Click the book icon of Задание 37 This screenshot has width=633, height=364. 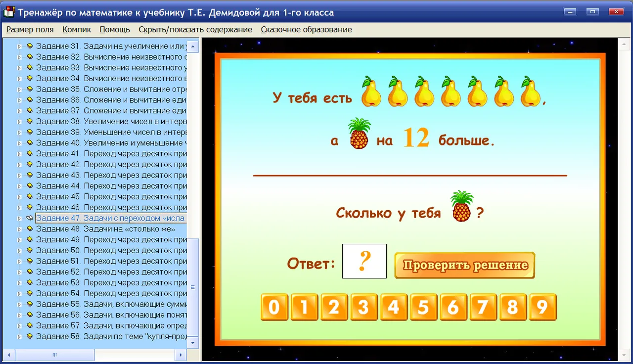pyautogui.click(x=30, y=111)
